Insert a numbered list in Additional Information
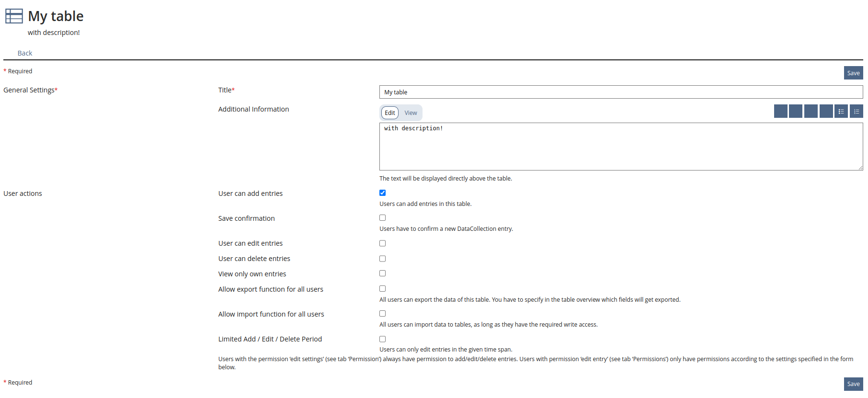868x398 pixels. pos(857,112)
